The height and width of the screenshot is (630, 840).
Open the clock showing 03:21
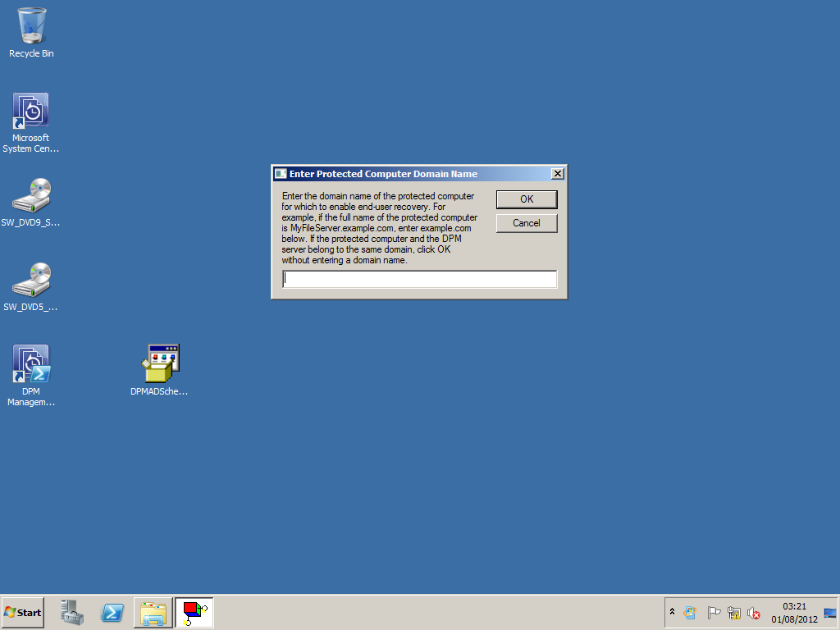coord(794,612)
